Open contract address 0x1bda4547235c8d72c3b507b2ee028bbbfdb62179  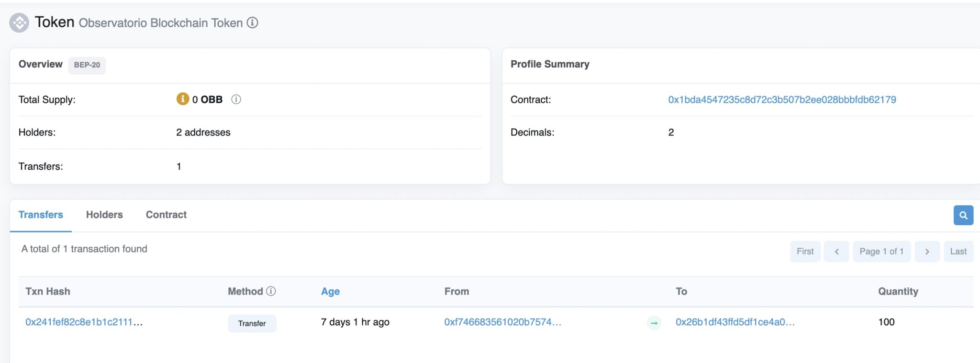tap(782, 99)
